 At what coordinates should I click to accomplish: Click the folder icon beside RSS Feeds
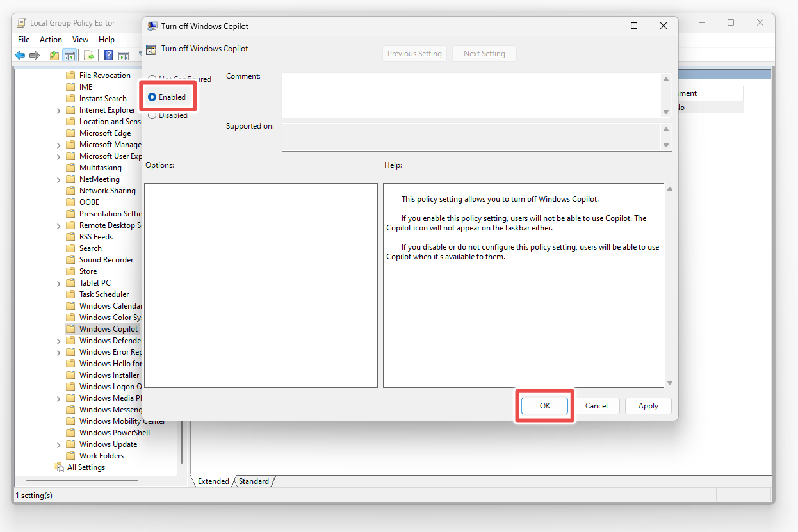click(70, 237)
